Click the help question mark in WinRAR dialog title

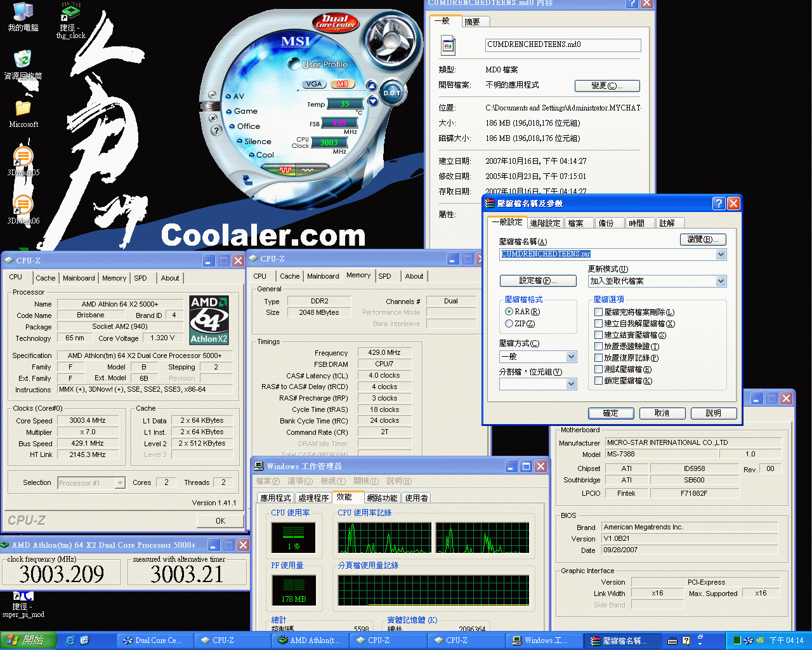pos(719,203)
